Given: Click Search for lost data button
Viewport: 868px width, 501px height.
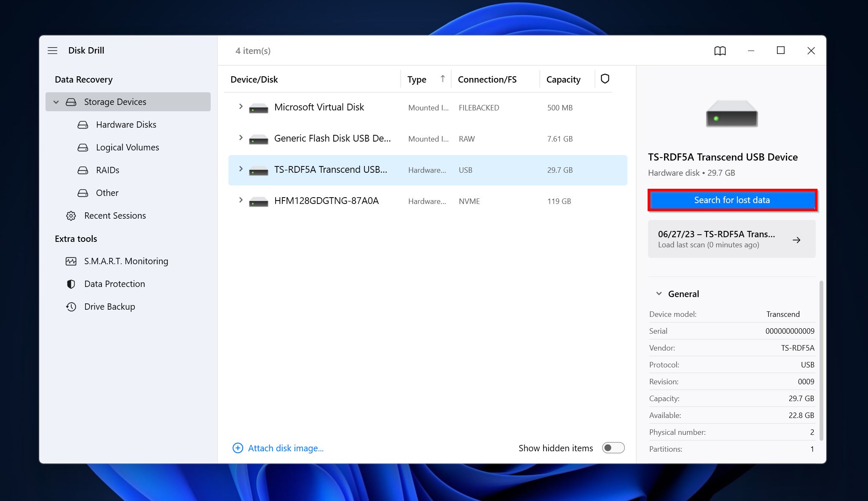Looking at the screenshot, I should [x=732, y=200].
